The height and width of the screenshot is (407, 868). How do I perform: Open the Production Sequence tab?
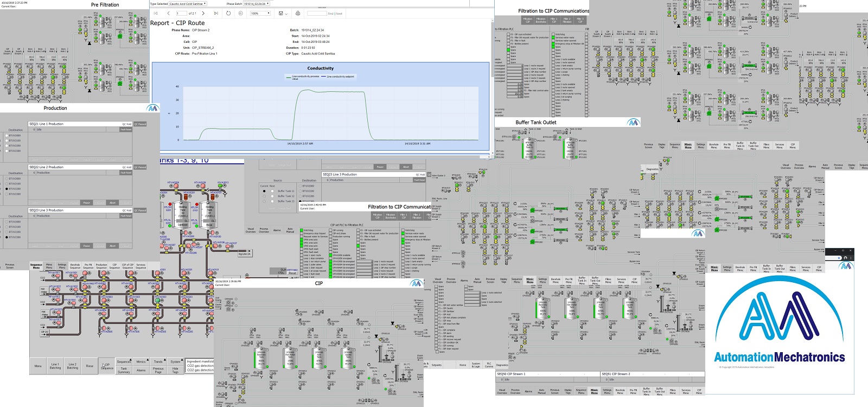pyautogui.click(x=101, y=266)
